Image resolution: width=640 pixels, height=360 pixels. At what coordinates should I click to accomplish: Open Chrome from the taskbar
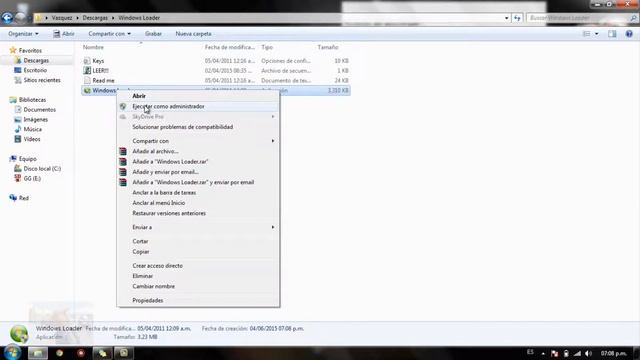coord(60,353)
